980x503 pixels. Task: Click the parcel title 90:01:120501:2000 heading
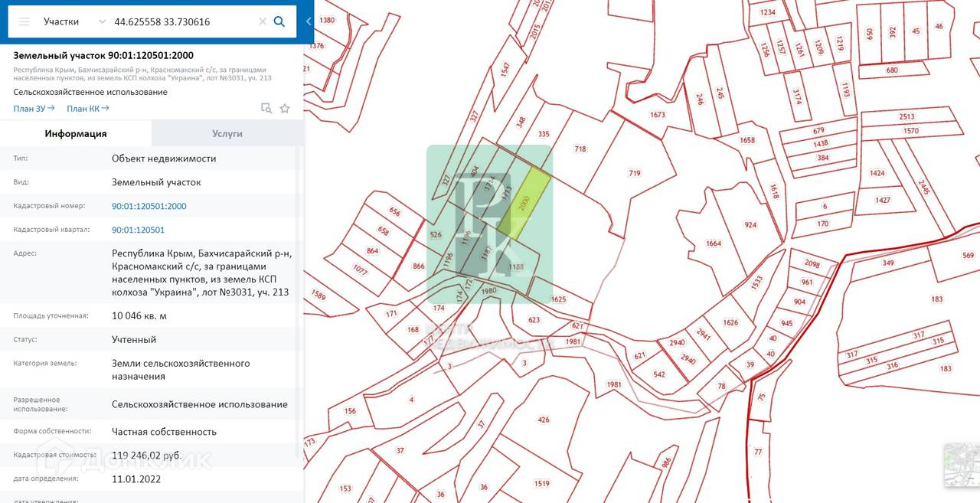(x=103, y=56)
